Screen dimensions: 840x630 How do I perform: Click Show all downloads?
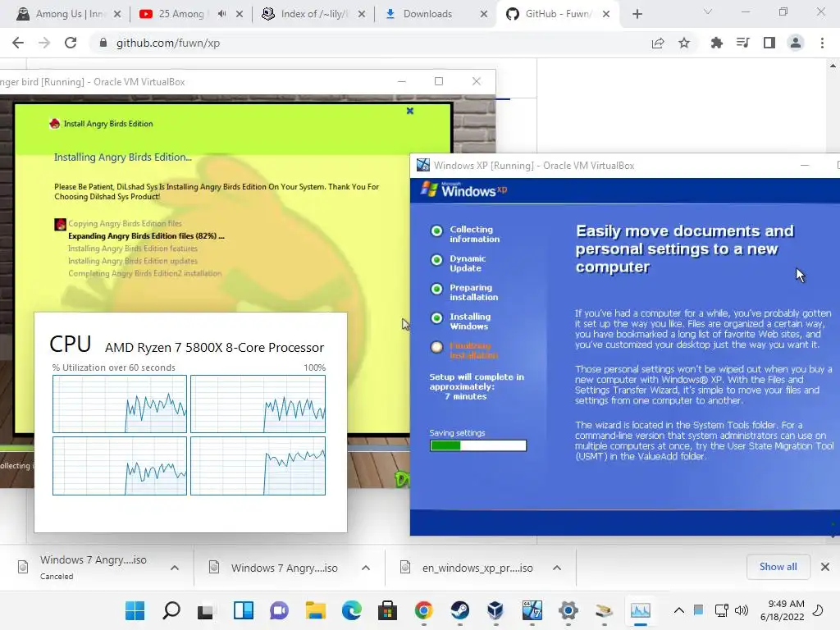(778, 567)
